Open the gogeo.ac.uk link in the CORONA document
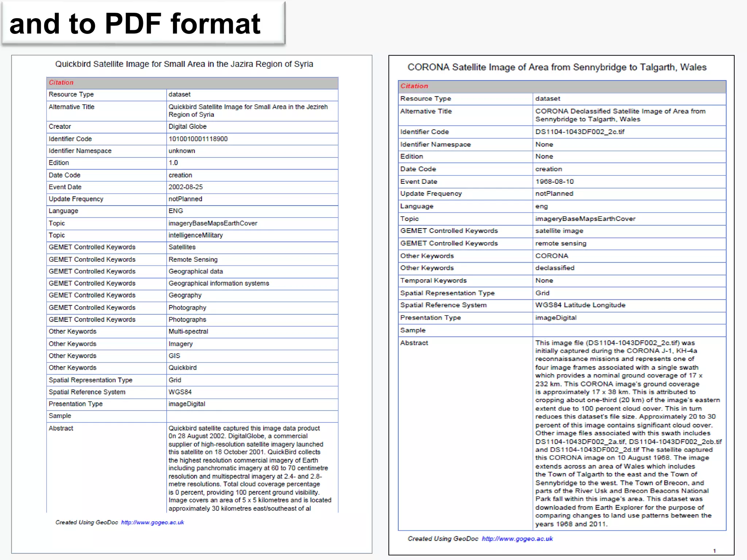This screenshot has width=747, height=560. click(517, 539)
